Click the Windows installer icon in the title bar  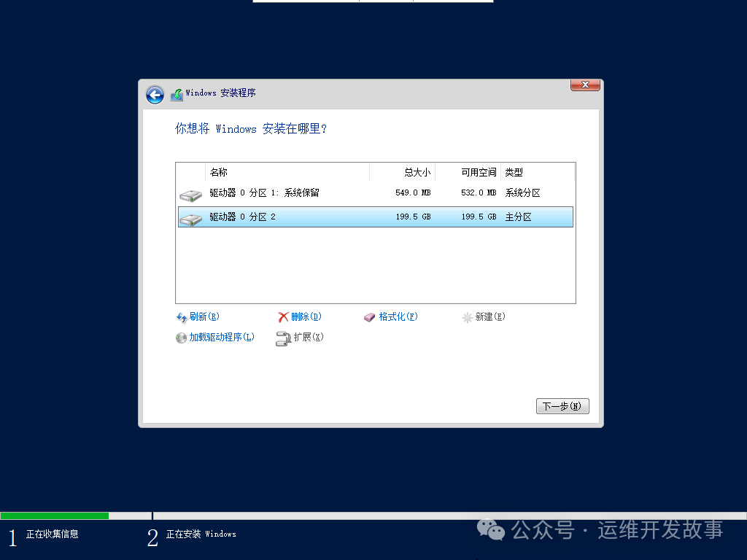click(176, 94)
